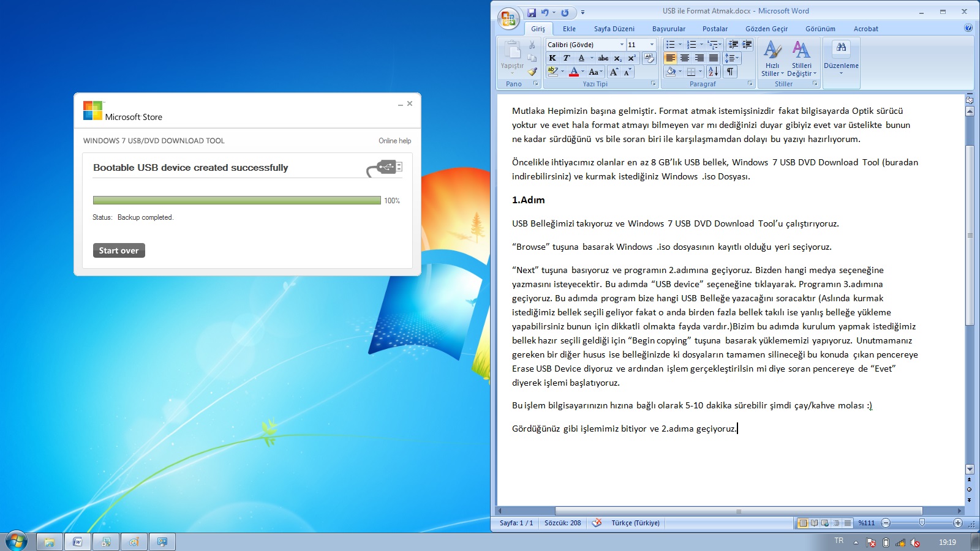This screenshot has height=551, width=980.
Task: Click the Office button in Word
Action: (x=508, y=19)
